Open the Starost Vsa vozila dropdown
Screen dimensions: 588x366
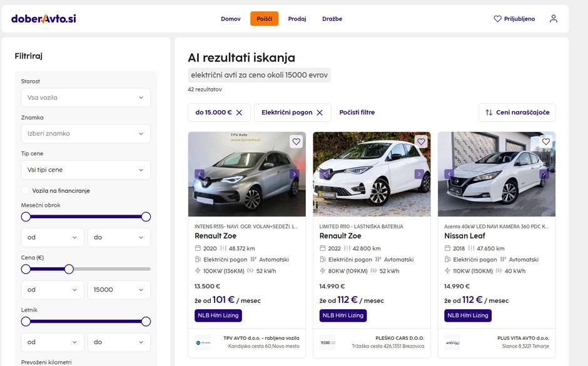click(x=86, y=97)
